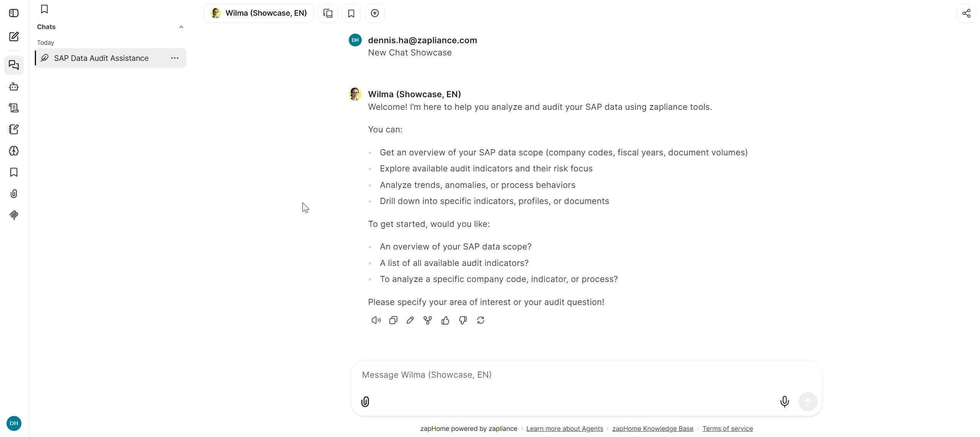Open Terms of service link

[728, 429]
